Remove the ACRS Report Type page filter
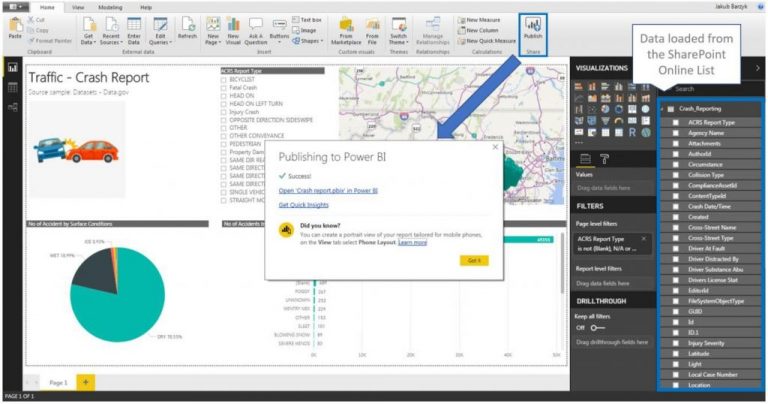Screen dimensions: 768x404 click(644, 238)
